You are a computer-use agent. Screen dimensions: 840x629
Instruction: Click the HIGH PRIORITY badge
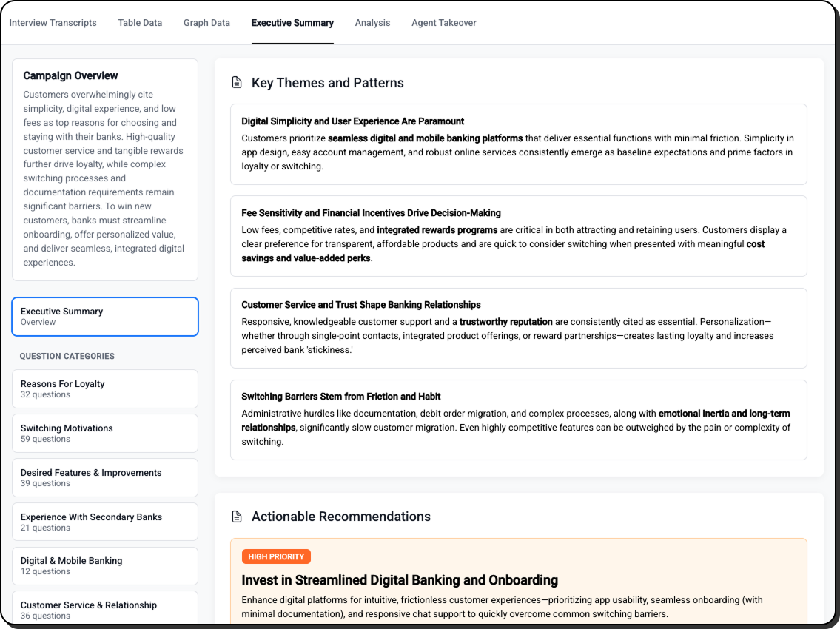276,556
